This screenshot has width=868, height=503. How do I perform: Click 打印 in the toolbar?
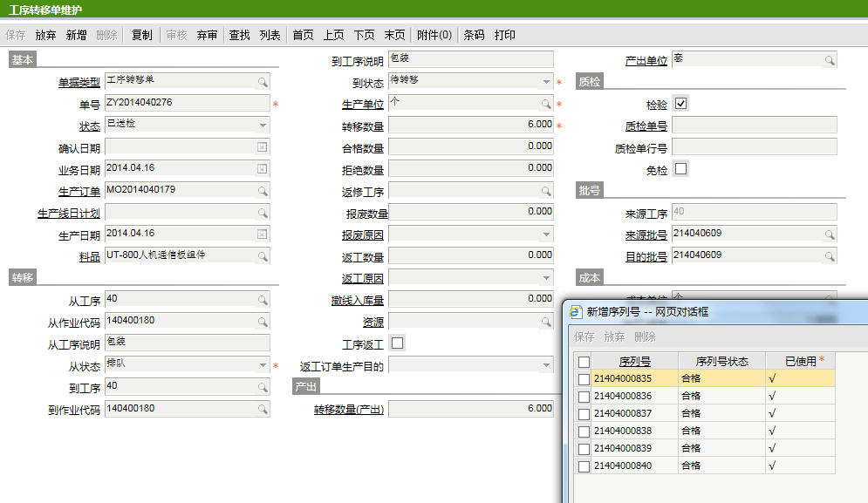tap(505, 35)
